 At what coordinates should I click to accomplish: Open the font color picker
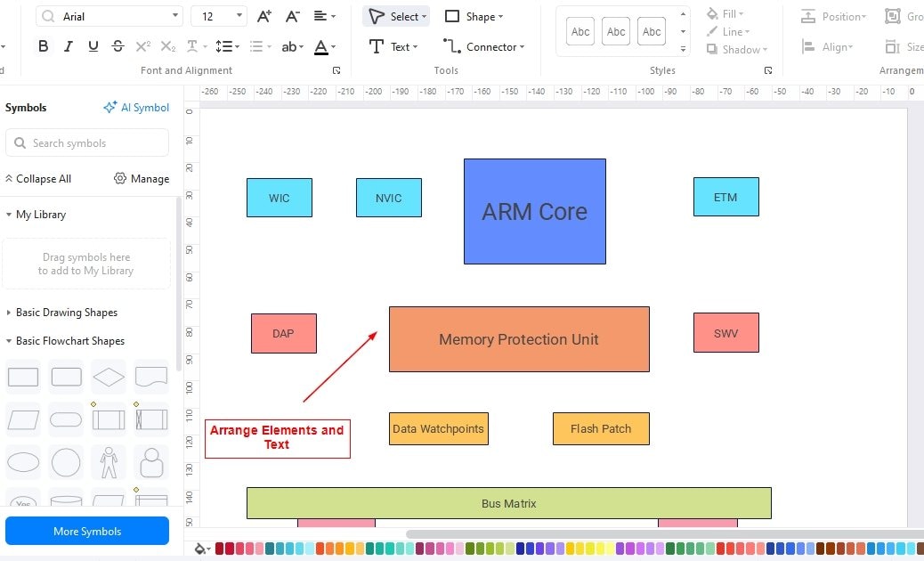(320, 46)
